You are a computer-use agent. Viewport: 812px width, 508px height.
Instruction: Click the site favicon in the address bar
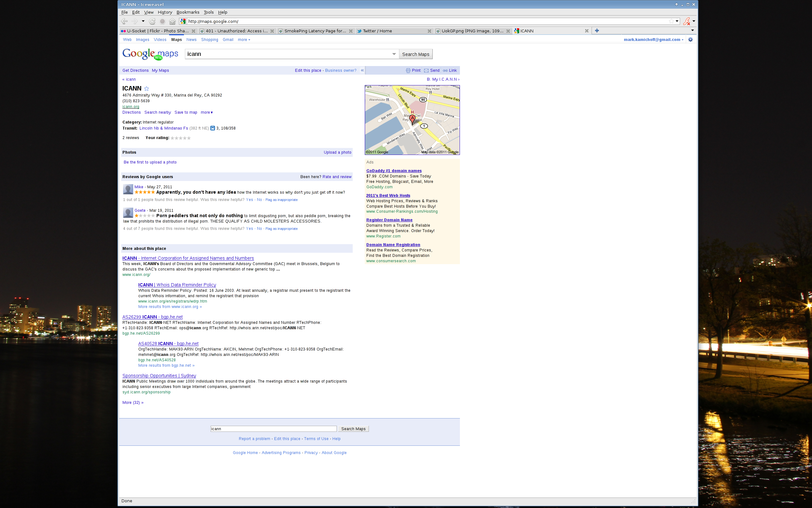point(183,21)
